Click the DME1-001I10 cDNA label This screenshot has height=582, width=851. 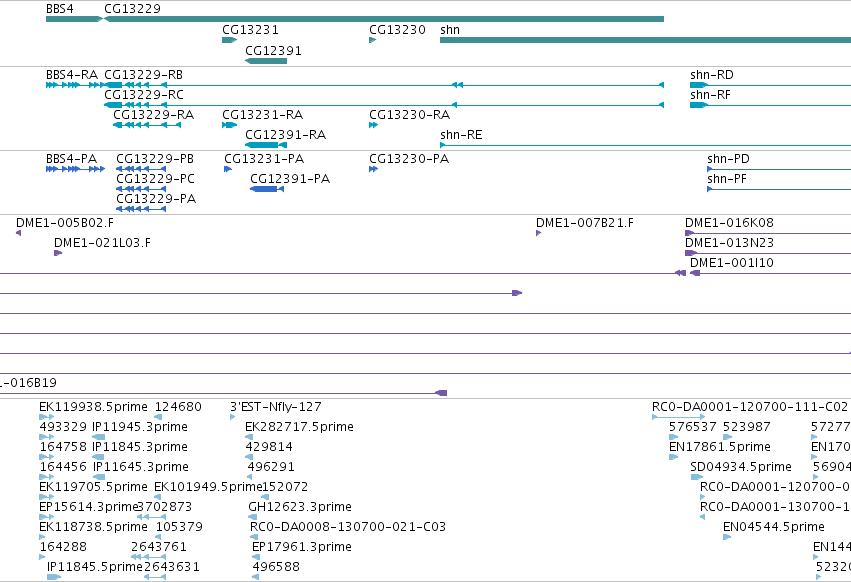point(732,263)
